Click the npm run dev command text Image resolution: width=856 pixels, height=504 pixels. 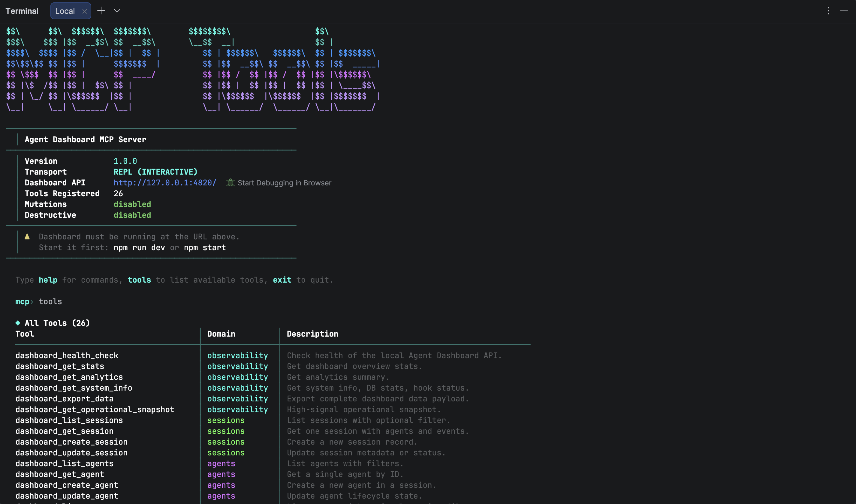(x=139, y=247)
